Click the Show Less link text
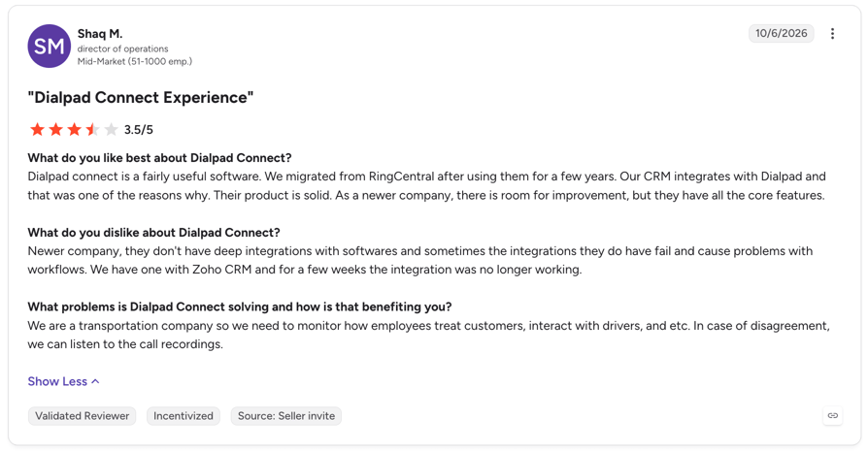Screen dimensions: 868x451 [x=57, y=381]
